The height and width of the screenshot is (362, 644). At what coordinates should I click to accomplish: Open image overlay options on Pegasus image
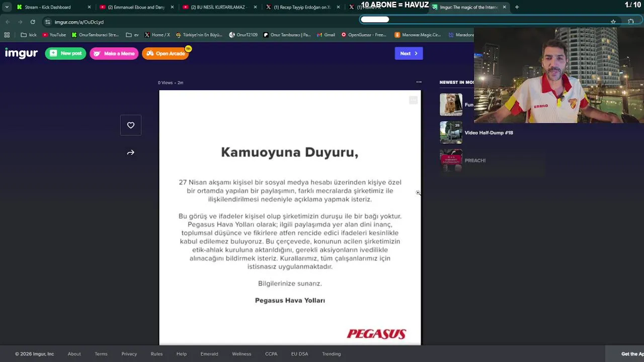coord(413,101)
